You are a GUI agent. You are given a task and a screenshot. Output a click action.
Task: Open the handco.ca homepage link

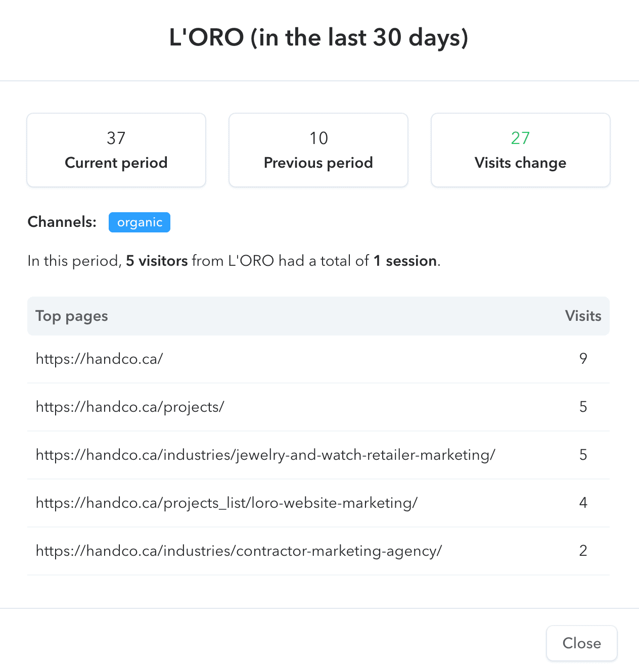(x=100, y=359)
